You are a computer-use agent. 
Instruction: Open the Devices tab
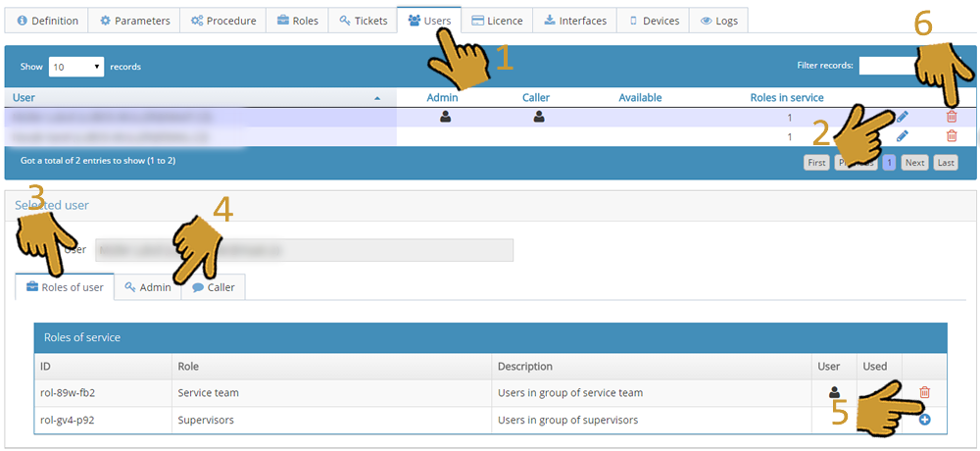coord(653,21)
